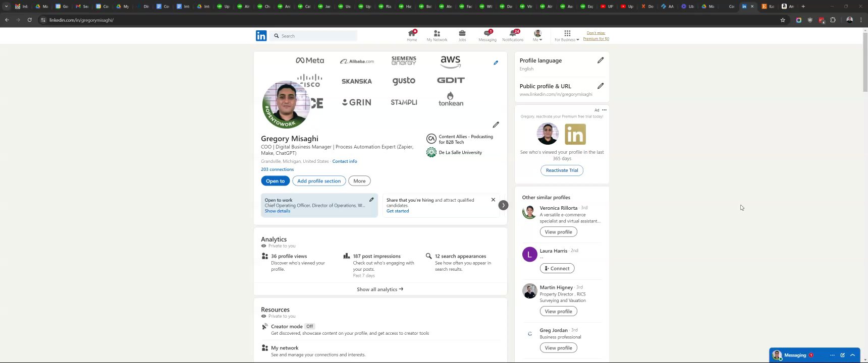Image resolution: width=868 pixels, height=363 pixels.
Task: Edit the Open to work card pencil
Action: (371, 200)
